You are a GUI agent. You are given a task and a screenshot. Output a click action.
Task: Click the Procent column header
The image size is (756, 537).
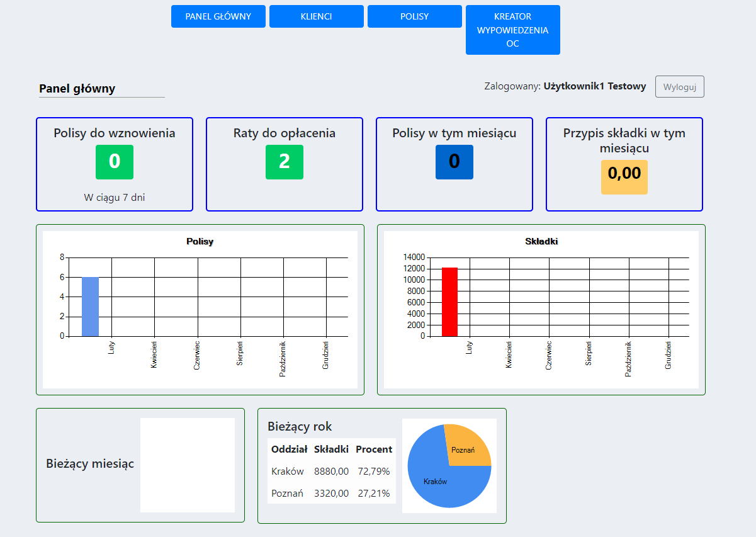point(374,449)
